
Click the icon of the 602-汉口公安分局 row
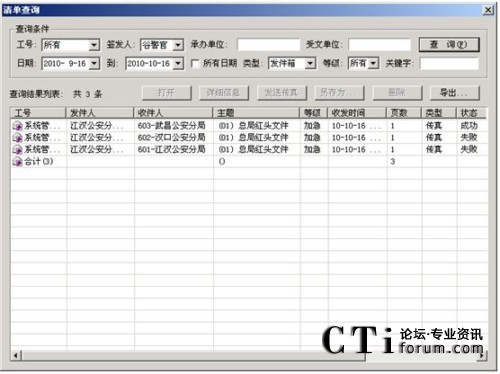[x=17, y=138]
